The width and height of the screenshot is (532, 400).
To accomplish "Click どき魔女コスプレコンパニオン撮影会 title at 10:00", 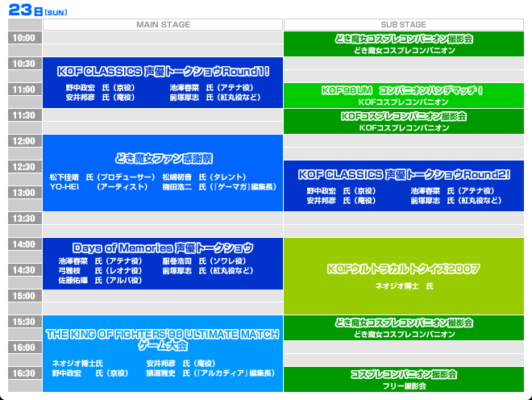I will (x=404, y=39).
